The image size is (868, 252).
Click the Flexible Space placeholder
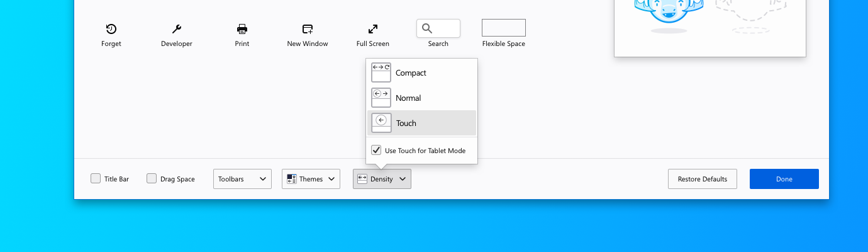coord(504,28)
